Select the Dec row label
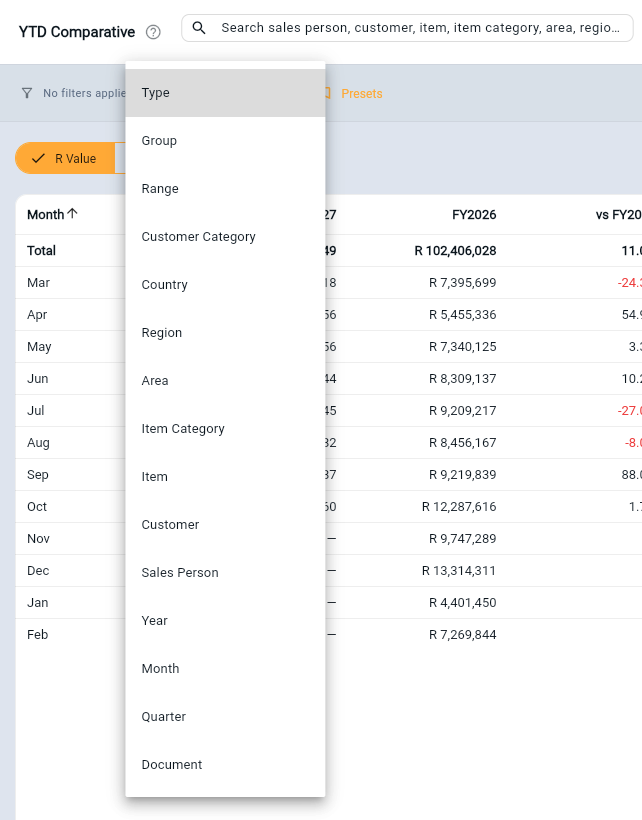This screenshot has height=820, width=642. click(38, 571)
